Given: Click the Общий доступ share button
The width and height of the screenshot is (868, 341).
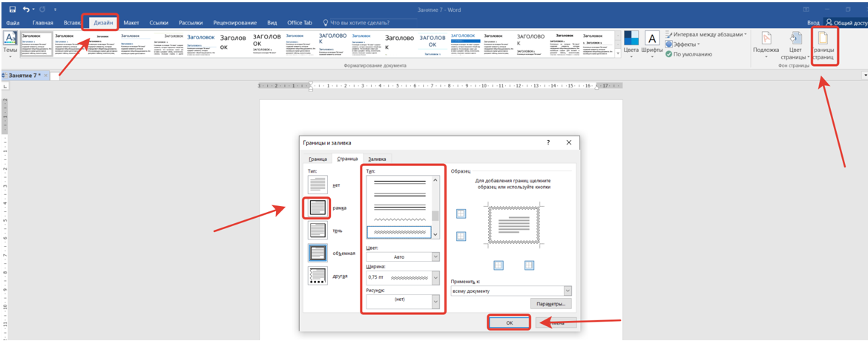Looking at the screenshot, I should [845, 23].
